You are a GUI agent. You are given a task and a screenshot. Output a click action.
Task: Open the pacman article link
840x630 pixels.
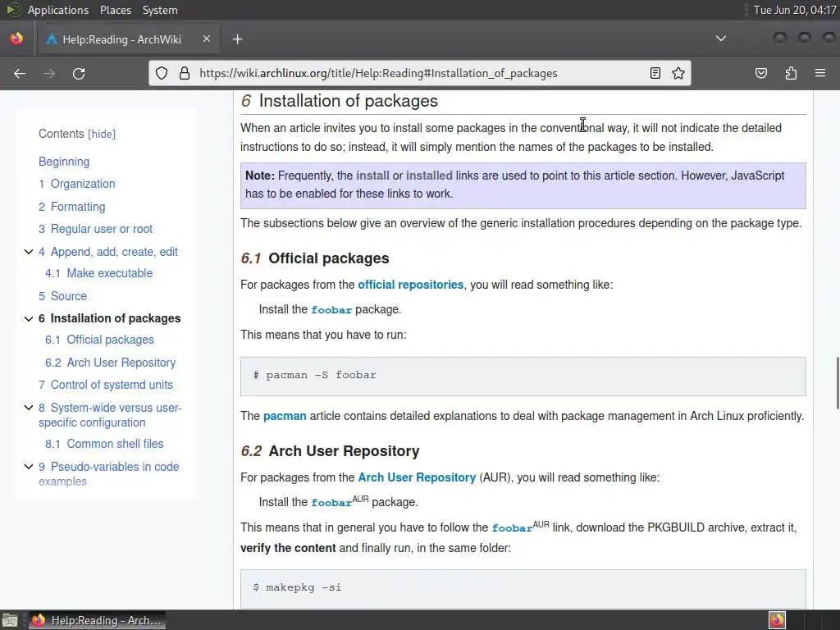click(285, 416)
